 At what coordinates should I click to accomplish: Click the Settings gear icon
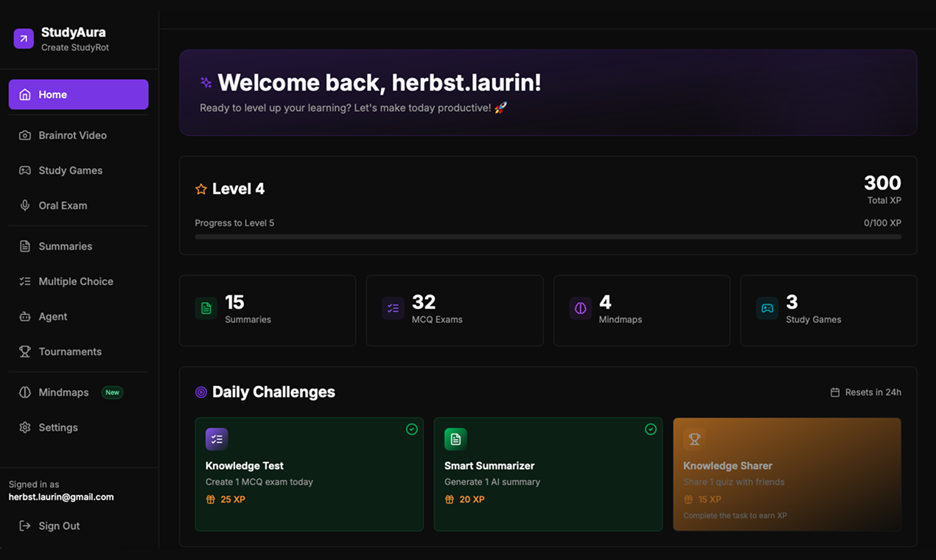click(25, 427)
